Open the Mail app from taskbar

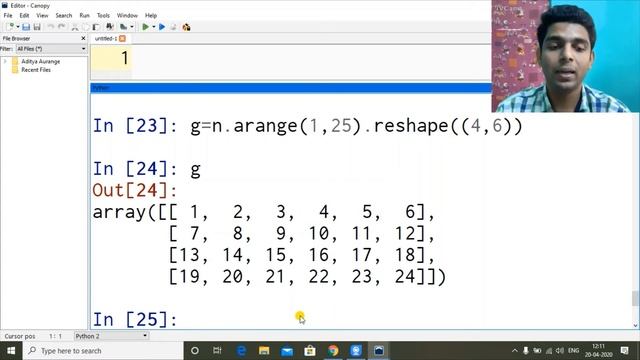(x=287, y=351)
